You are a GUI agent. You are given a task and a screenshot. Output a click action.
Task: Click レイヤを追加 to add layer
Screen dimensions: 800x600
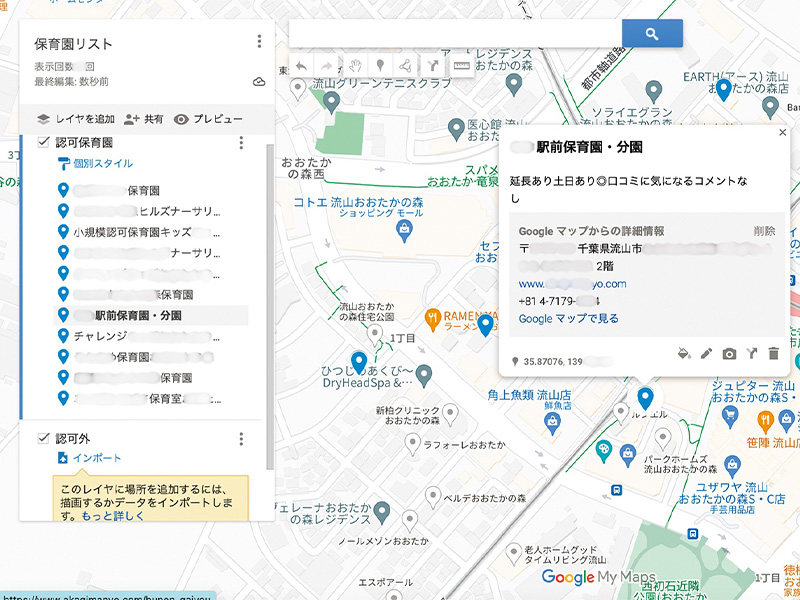point(70,118)
